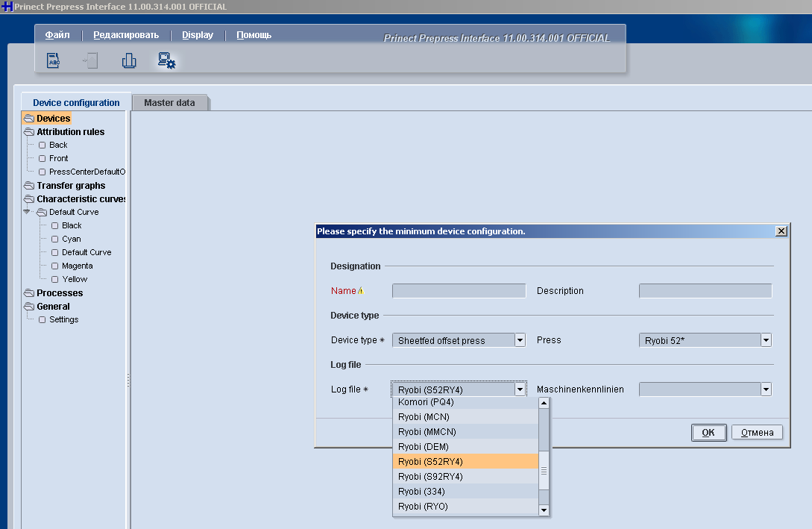Click the Devices folder icon
The image size is (812, 529).
(x=29, y=119)
